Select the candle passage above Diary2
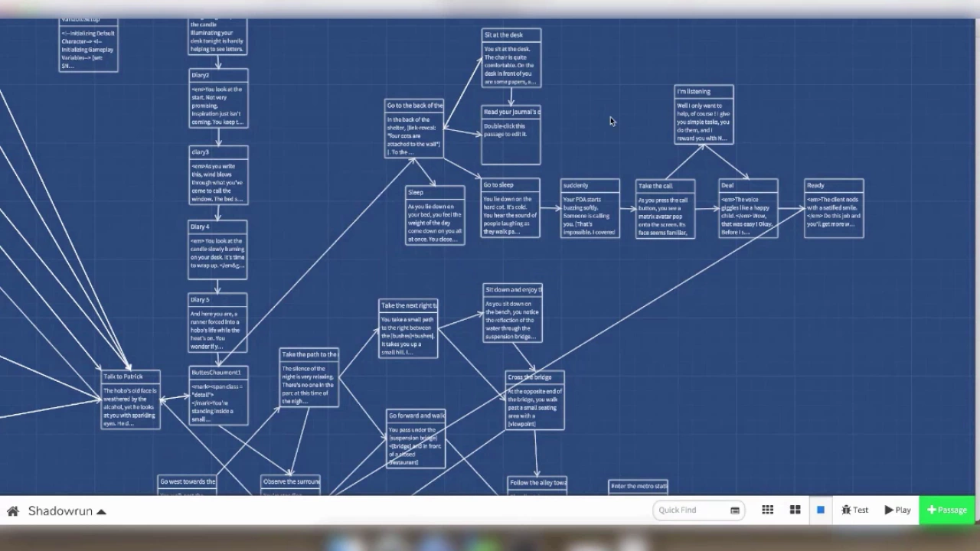 point(218,37)
